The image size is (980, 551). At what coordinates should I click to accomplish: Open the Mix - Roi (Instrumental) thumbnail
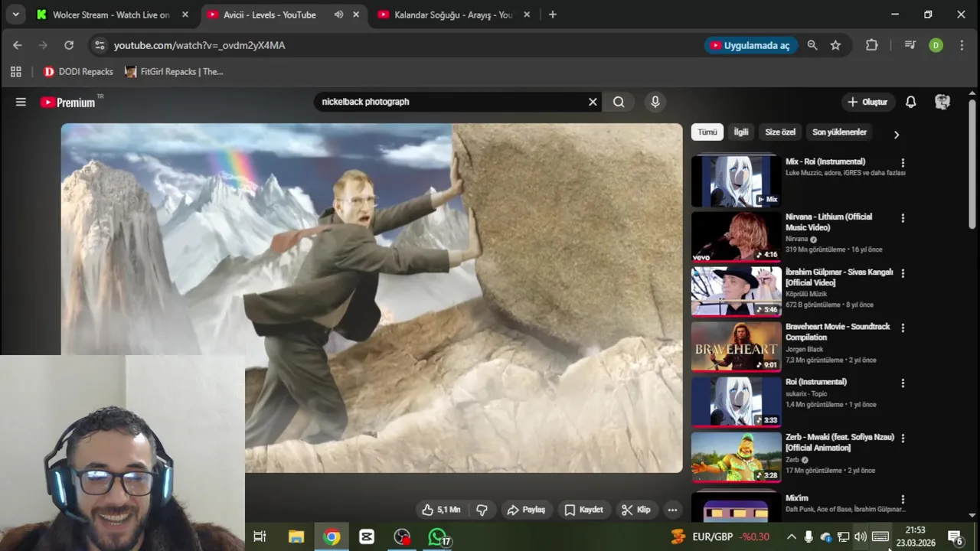coord(737,181)
